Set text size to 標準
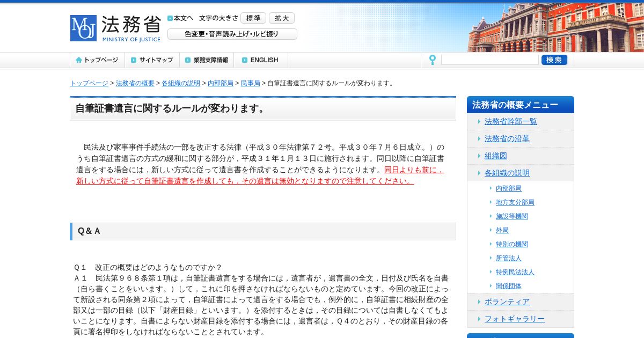 (253, 18)
